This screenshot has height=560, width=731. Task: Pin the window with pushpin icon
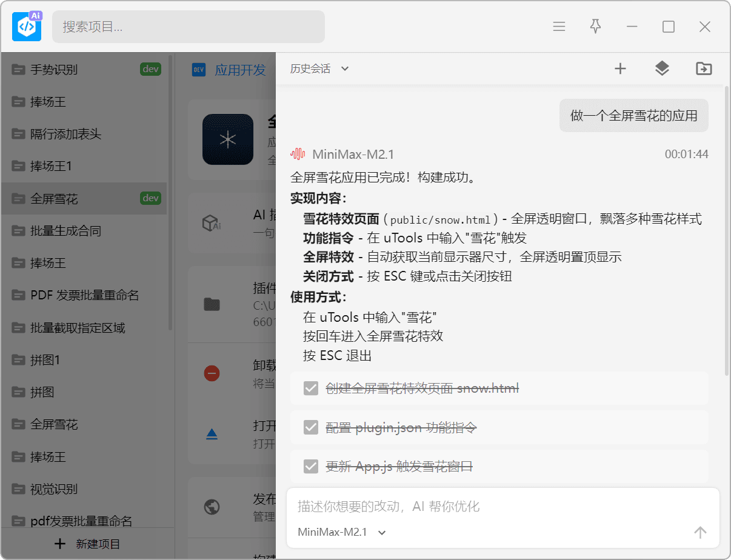[x=595, y=27]
